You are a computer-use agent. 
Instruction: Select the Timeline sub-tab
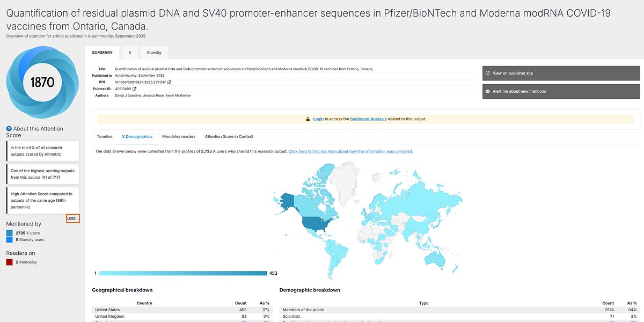coord(105,137)
